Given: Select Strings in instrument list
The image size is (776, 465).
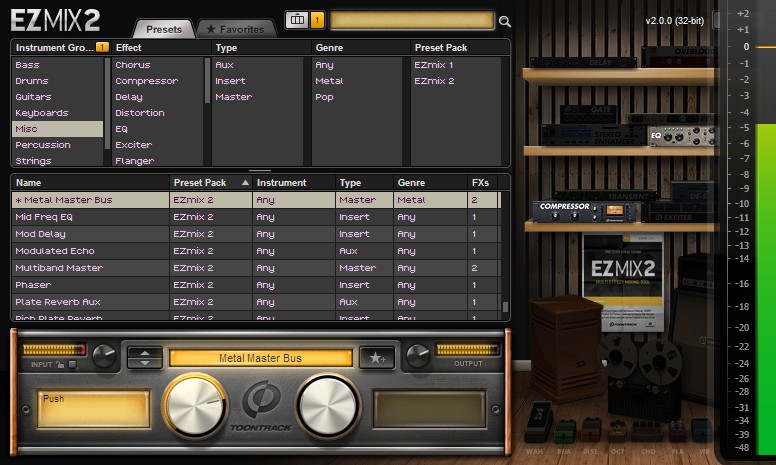Looking at the screenshot, I should pos(57,161).
